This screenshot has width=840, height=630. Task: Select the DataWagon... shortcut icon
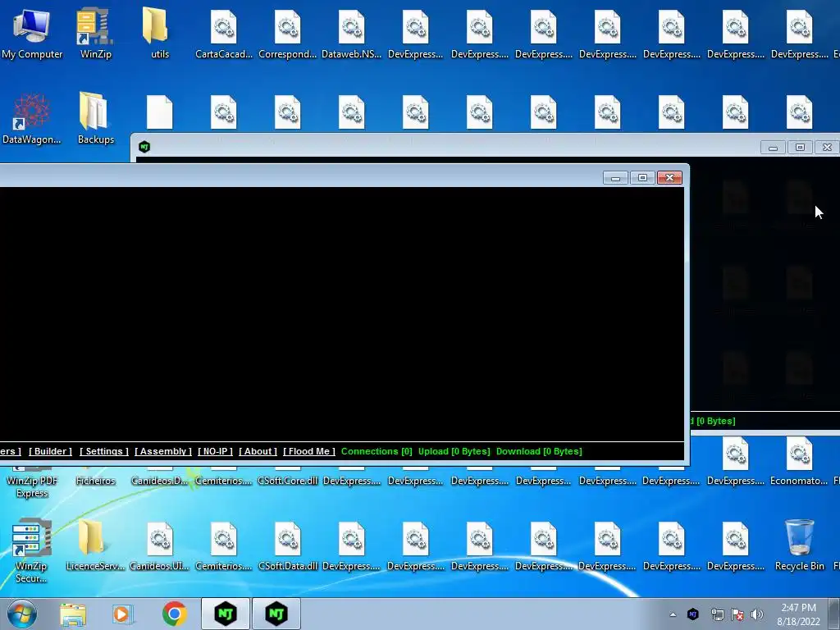[x=32, y=119]
